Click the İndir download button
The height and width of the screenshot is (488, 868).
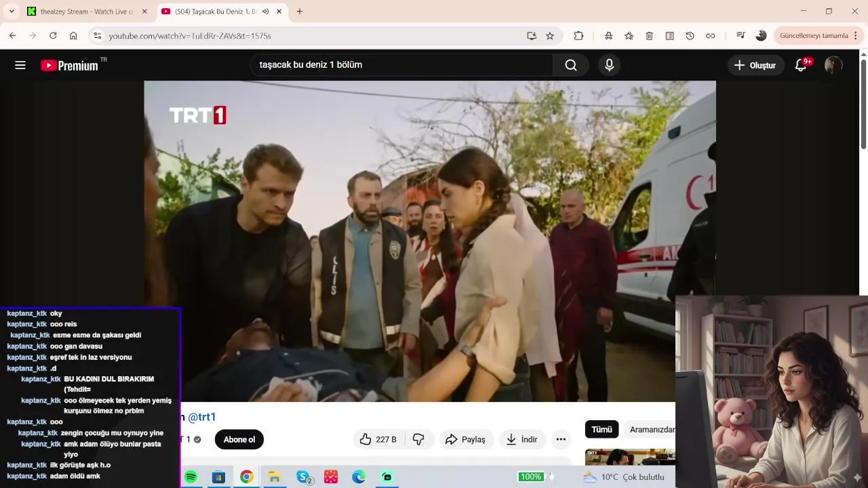tap(522, 439)
